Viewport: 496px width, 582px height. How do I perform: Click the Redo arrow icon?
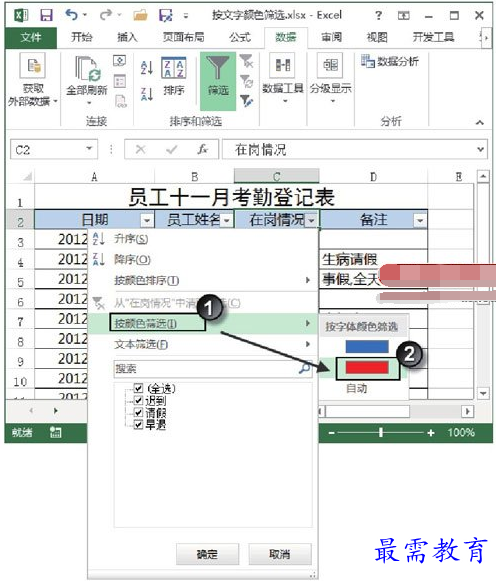(x=106, y=15)
